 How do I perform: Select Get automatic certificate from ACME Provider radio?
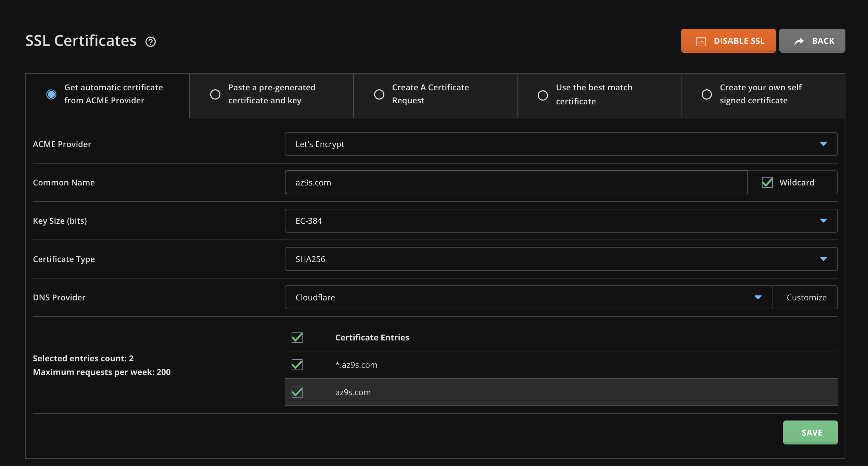tap(51, 94)
